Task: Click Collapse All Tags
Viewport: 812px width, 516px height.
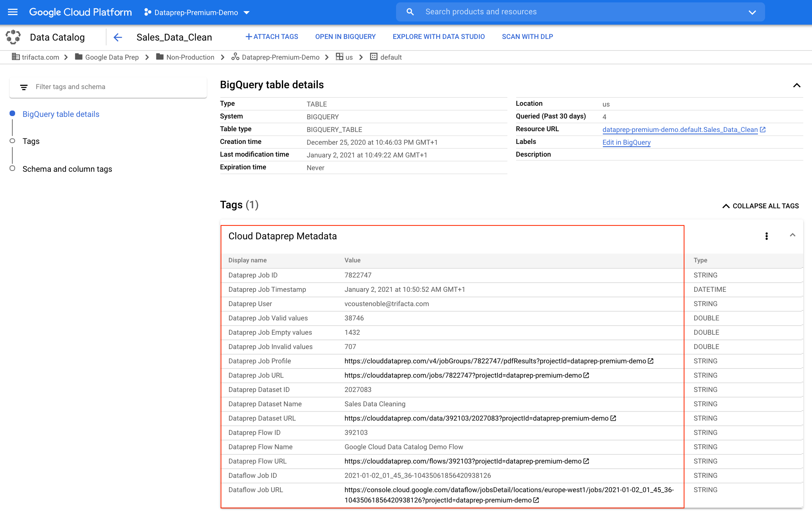Action: pyautogui.click(x=760, y=206)
